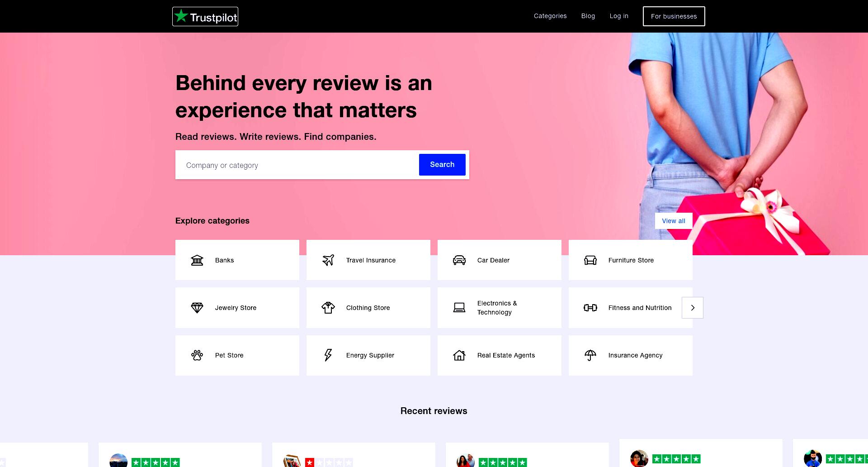Open the Jewelry Store label
868x467 pixels.
[x=236, y=308]
